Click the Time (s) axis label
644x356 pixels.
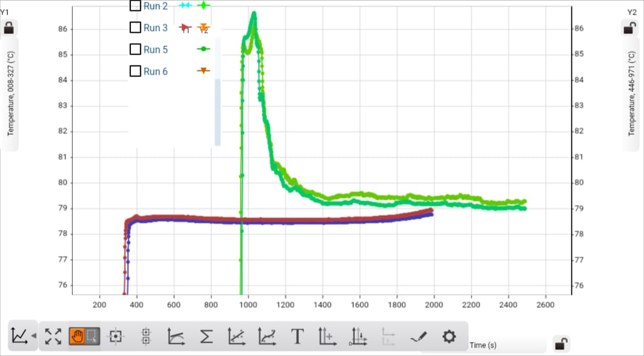483,345
